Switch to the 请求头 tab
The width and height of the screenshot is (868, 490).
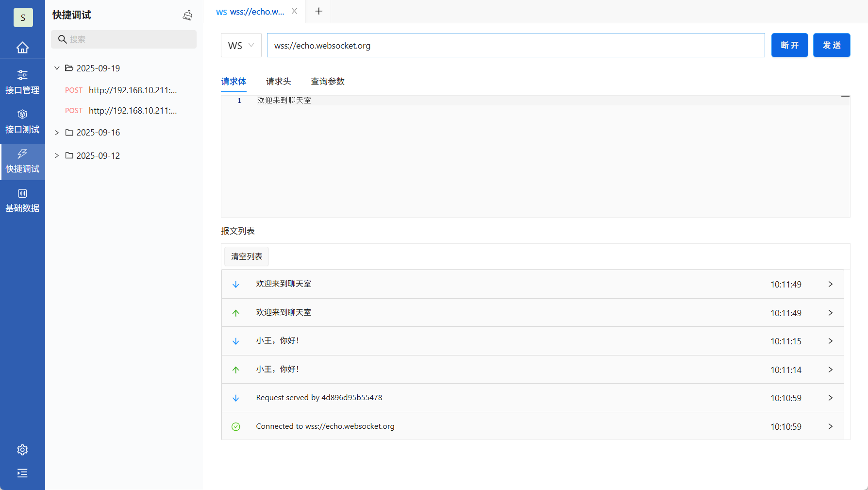[x=278, y=81]
